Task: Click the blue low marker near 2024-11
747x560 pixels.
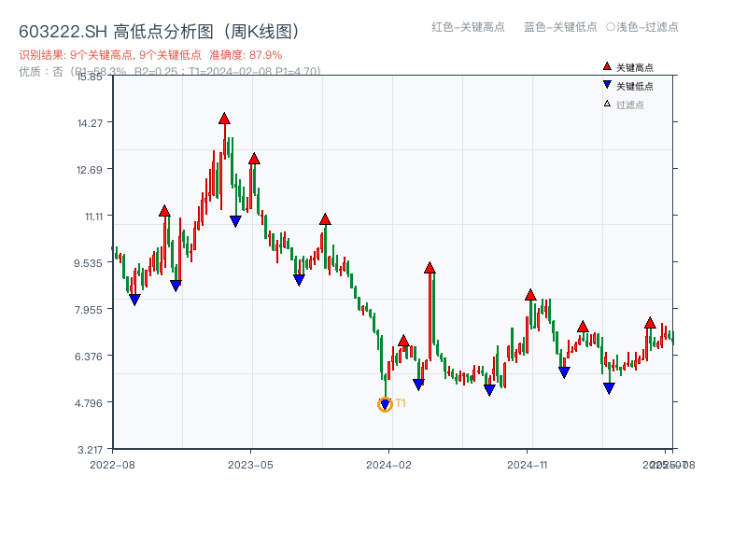Action: [x=563, y=371]
